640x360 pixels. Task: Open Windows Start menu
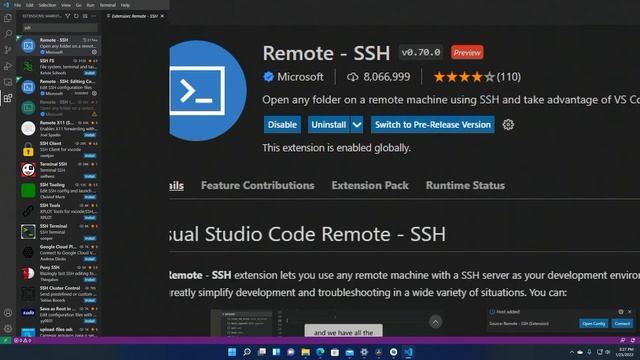tap(232, 352)
